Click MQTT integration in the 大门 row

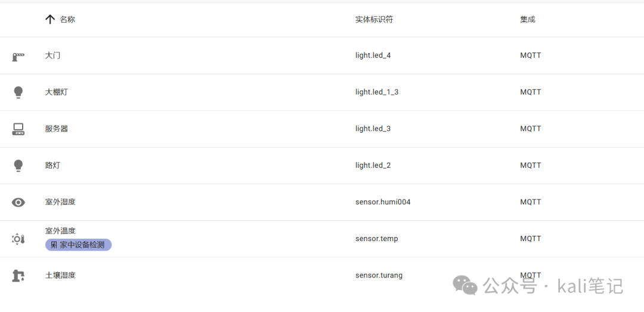coord(531,55)
